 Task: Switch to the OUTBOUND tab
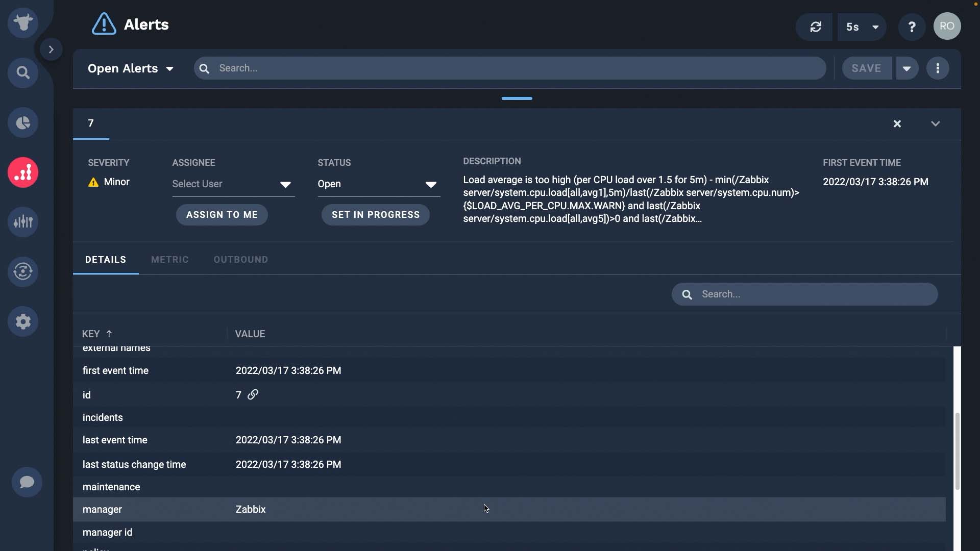240,260
